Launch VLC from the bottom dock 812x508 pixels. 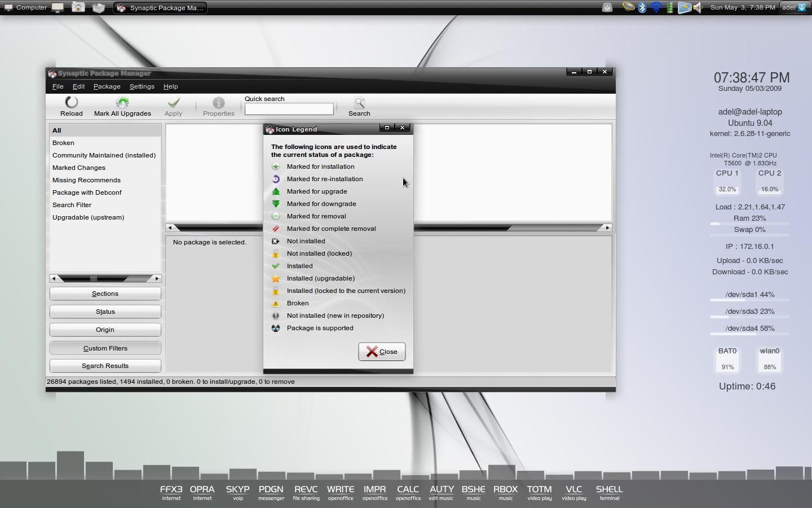click(x=574, y=492)
